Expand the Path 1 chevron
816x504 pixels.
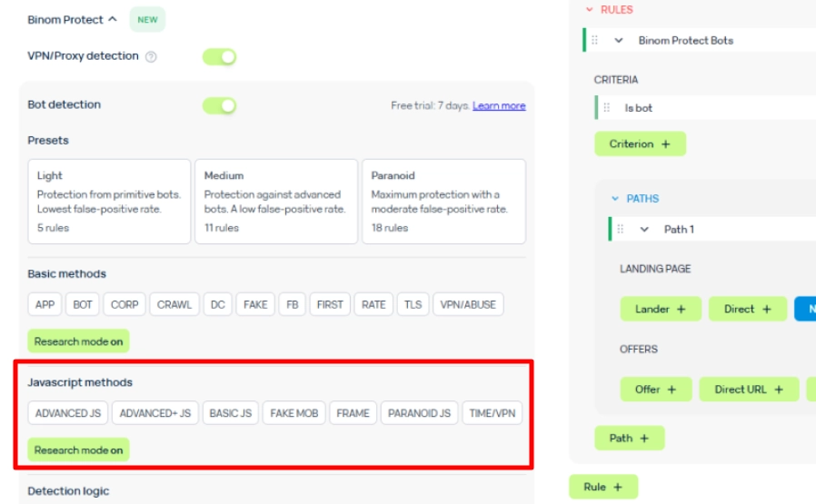click(x=644, y=230)
